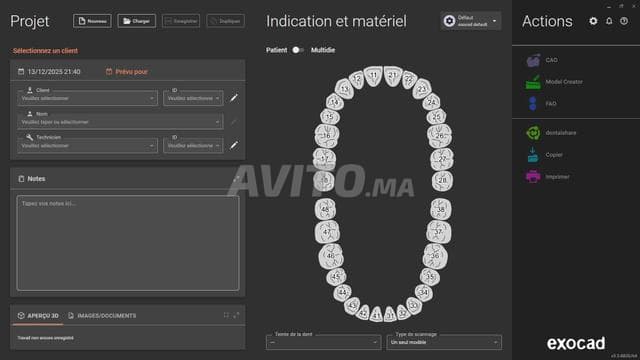Screen dimensions: 640x360
Task: Select tooth 27 on the chart
Action: [442, 159]
